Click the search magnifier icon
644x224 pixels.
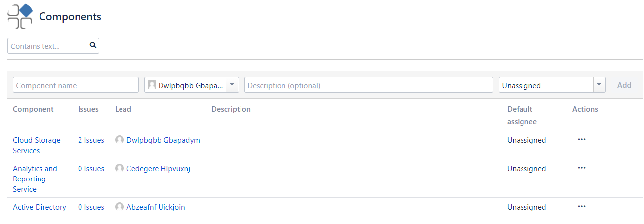[x=93, y=45]
